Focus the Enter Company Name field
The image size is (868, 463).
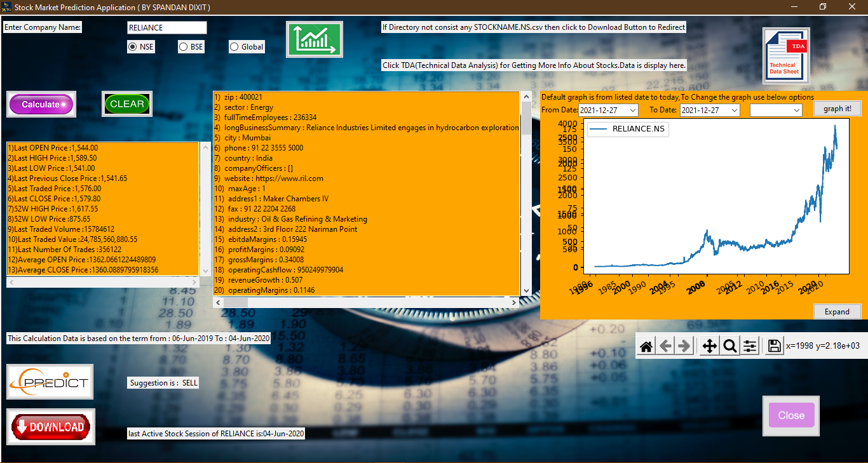click(x=167, y=28)
